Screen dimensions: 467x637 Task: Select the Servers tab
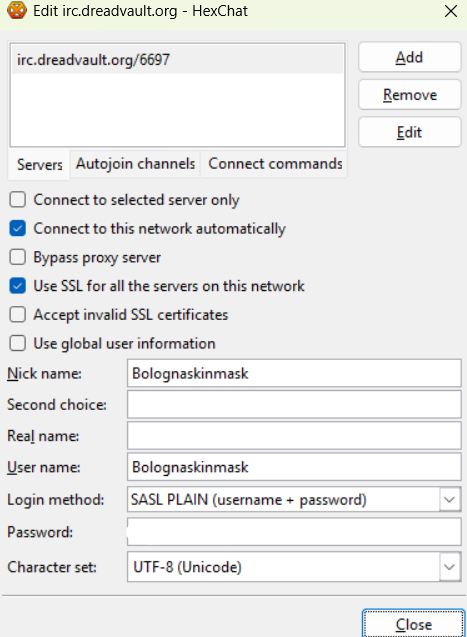(x=39, y=165)
